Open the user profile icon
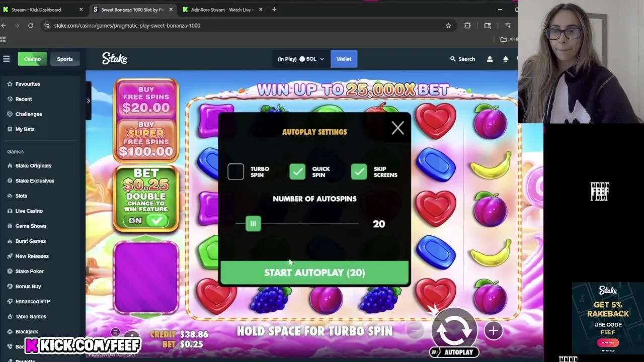This screenshot has height=362, width=644. click(490, 59)
